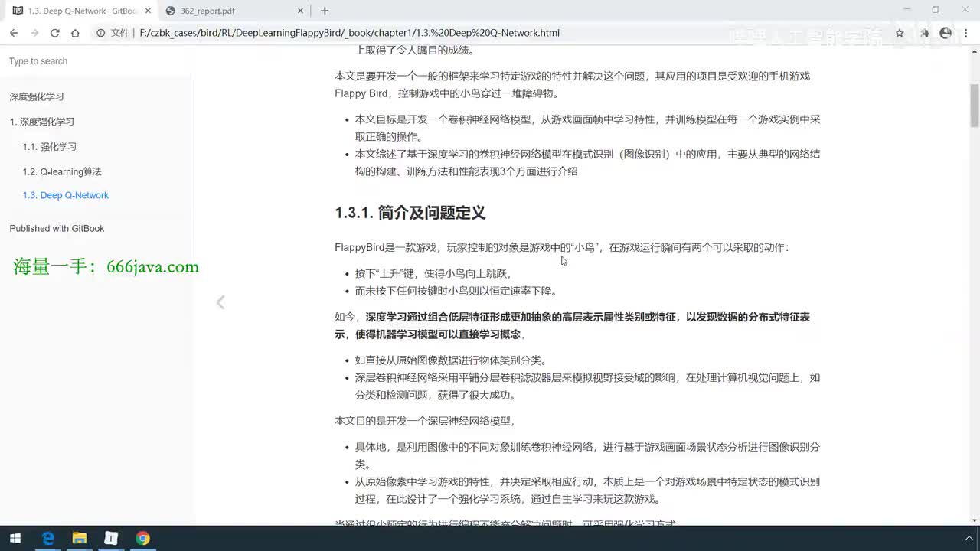980x551 pixels.
Task: Click the bullet starting 本文目标是开发一个卷积神经网络模型
Action: click(587, 128)
